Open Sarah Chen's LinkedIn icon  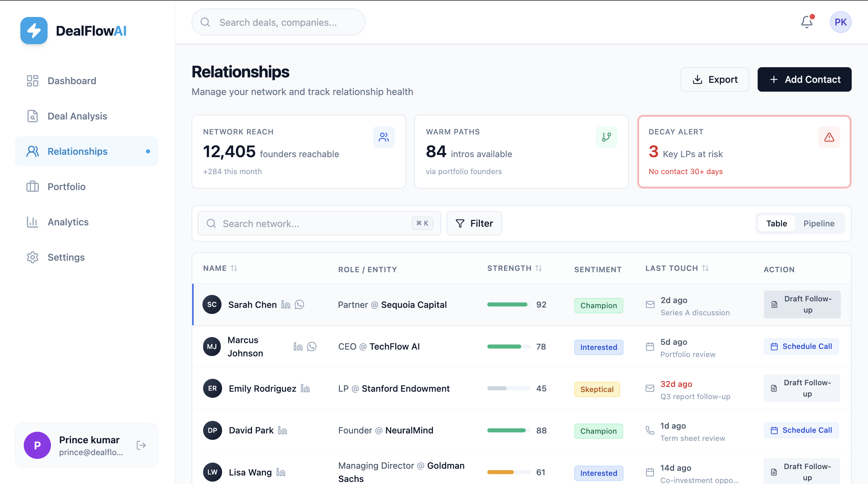click(x=286, y=305)
